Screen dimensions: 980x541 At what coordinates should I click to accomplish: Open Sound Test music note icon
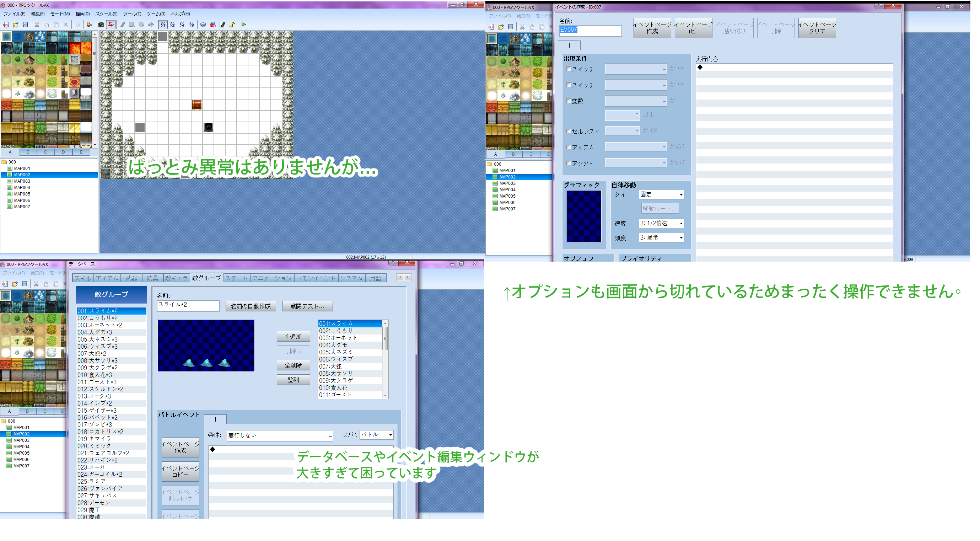pyautogui.click(x=232, y=25)
